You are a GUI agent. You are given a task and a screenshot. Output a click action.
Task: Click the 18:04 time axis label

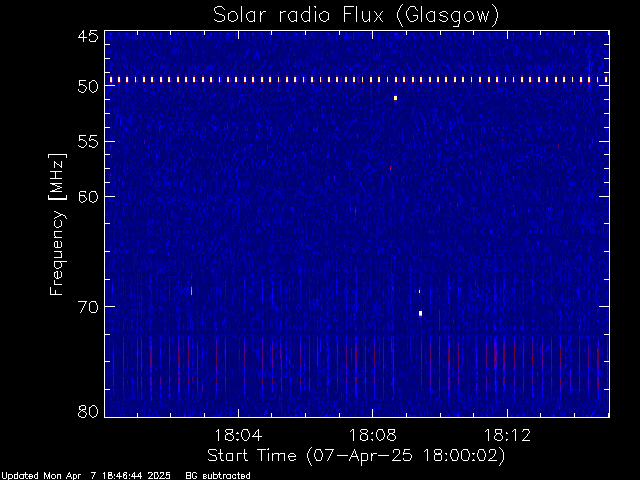[x=238, y=435]
